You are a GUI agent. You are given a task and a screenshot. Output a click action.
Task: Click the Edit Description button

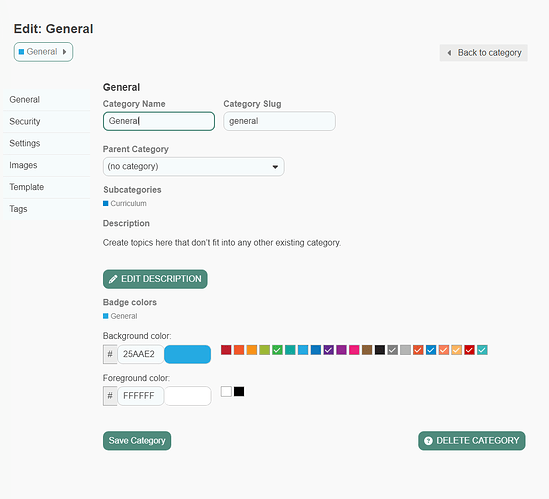pos(155,279)
